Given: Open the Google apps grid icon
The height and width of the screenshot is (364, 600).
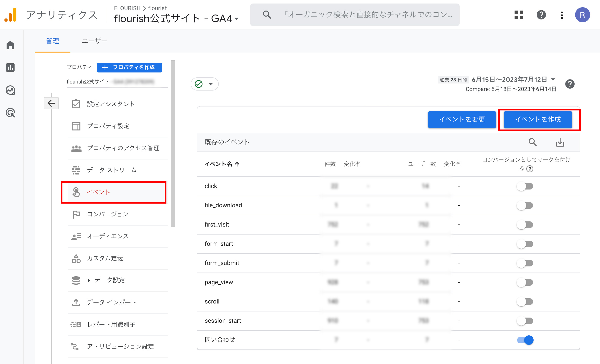Looking at the screenshot, I should point(519,15).
